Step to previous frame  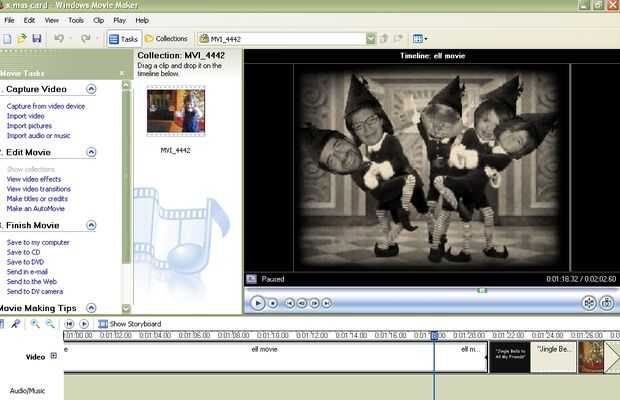click(302, 303)
